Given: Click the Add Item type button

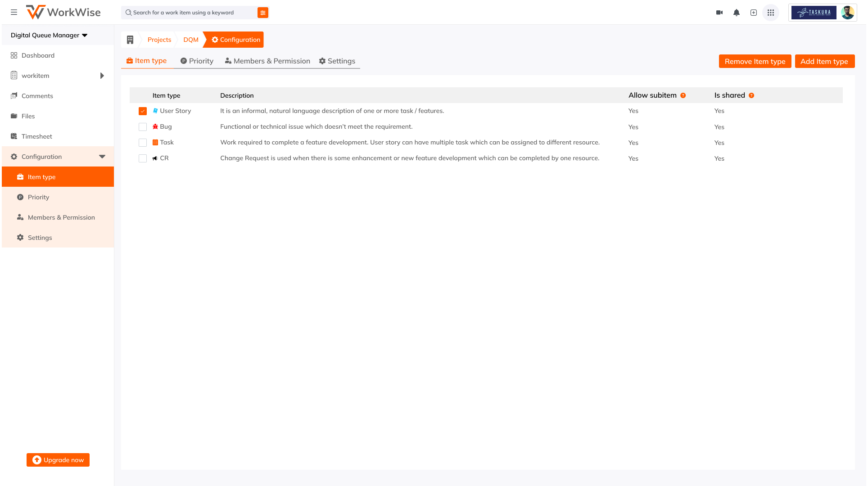Looking at the screenshot, I should tap(824, 62).
